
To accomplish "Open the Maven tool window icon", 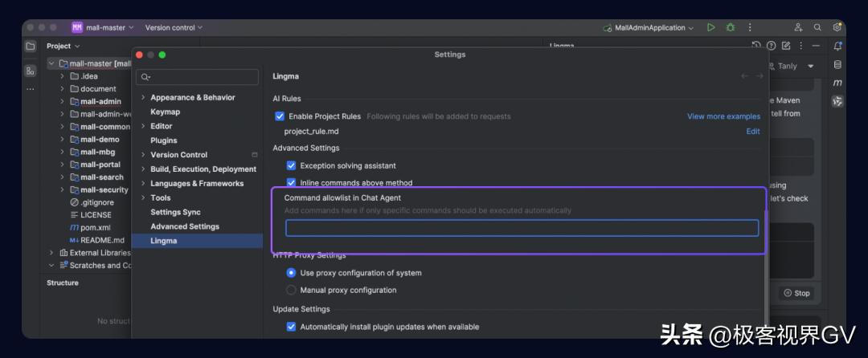I will (x=837, y=83).
